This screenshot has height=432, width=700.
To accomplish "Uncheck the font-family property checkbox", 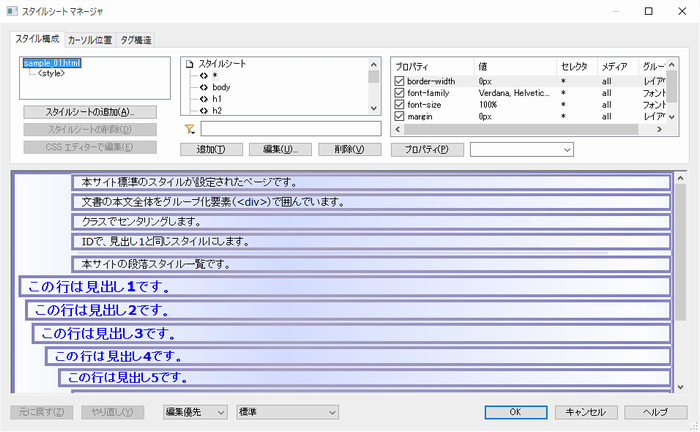I will [400, 93].
